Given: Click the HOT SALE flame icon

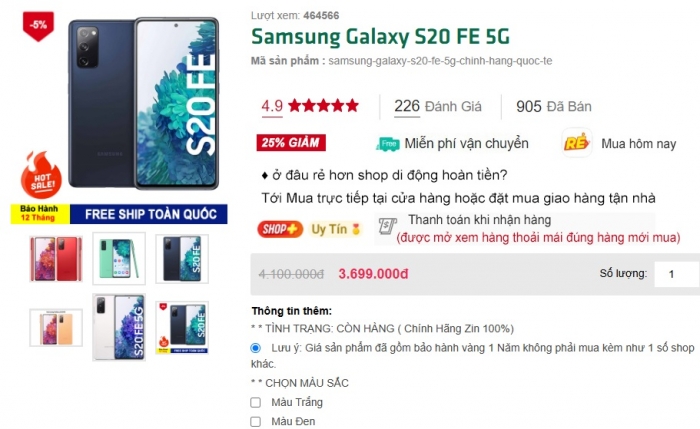Looking at the screenshot, I should click(x=42, y=175).
